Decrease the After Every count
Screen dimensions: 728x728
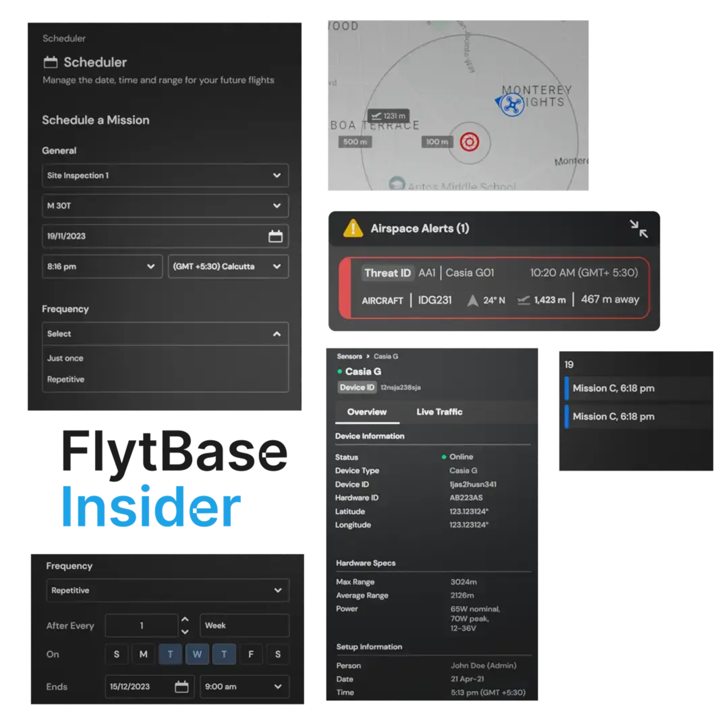click(x=185, y=632)
